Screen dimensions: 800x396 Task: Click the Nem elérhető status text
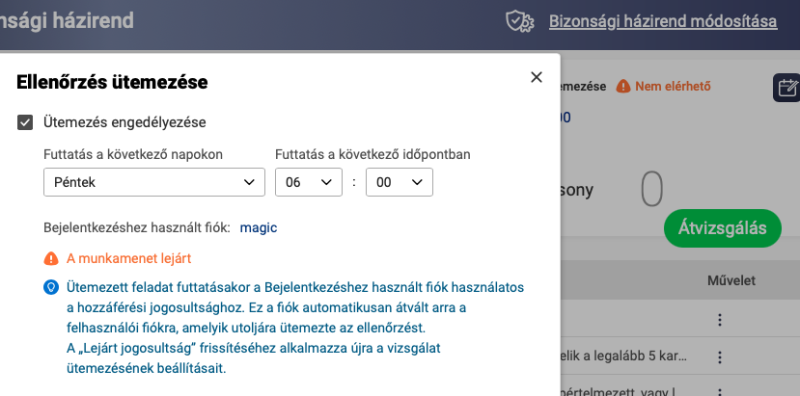(673, 87)
